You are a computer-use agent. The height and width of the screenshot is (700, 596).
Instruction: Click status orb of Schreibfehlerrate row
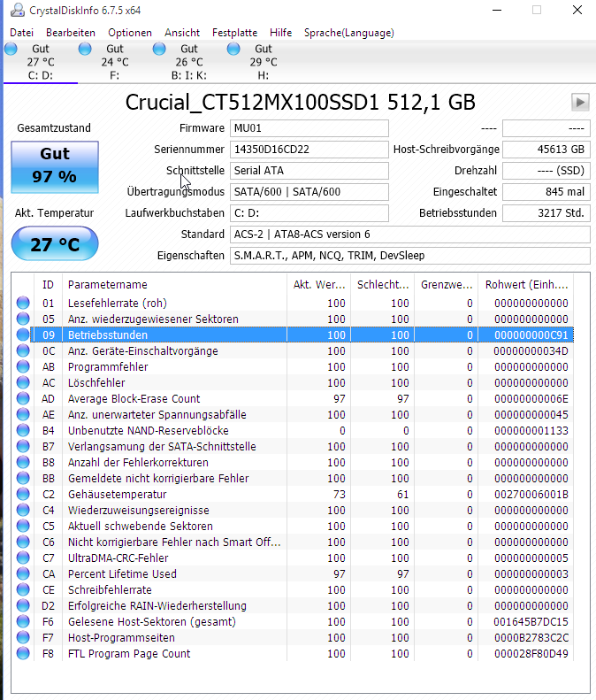pos(23,589)
